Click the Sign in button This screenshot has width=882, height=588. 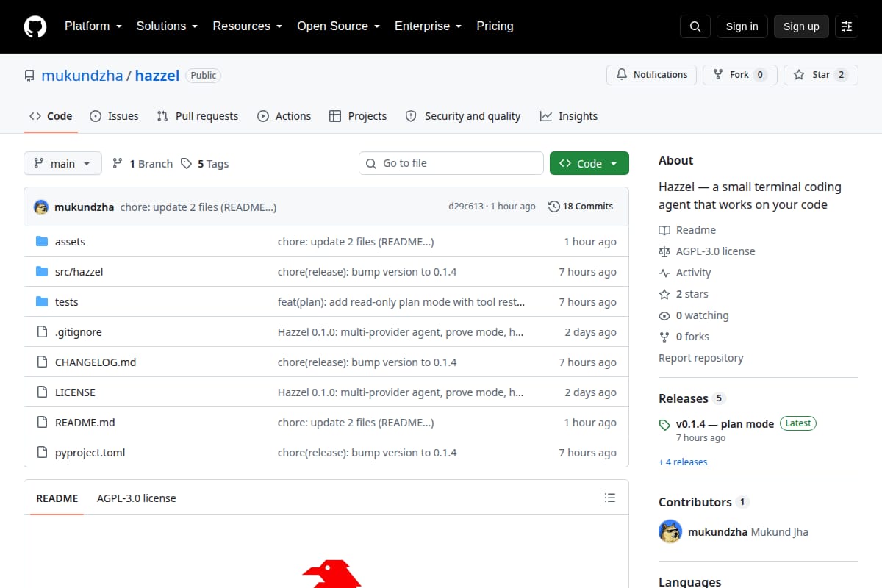(742, 26)
